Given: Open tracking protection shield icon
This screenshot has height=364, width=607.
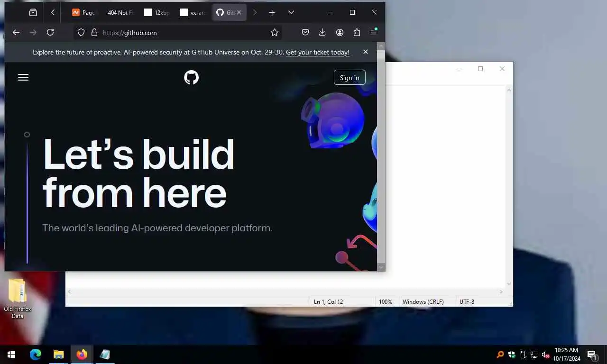Looking at the screenshot, I should [x=81, y=32].
